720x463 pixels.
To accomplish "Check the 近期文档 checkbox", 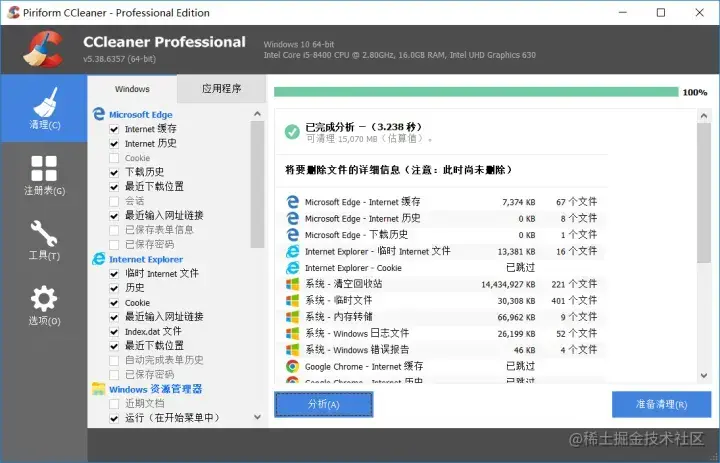I will 114,404.
